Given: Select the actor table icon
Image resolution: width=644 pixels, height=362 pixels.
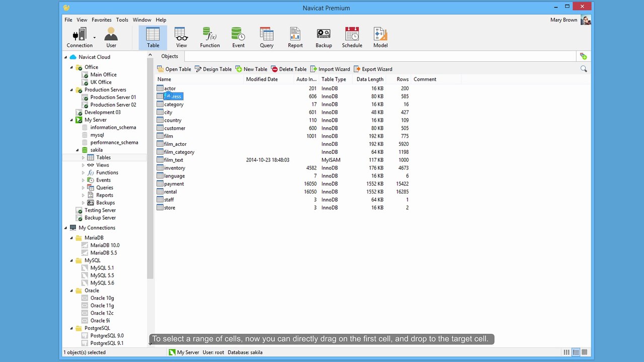Looking at the screenshot, I should 160,88.
